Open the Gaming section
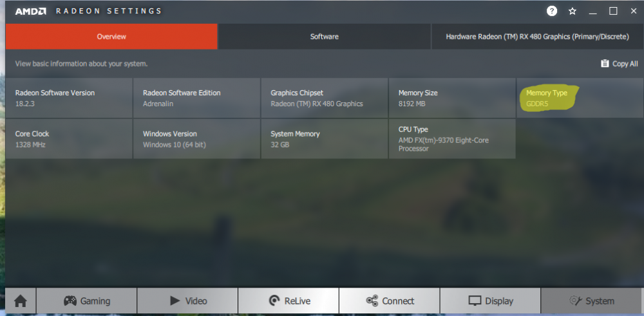The image size is (644, 316). [86, 301]
